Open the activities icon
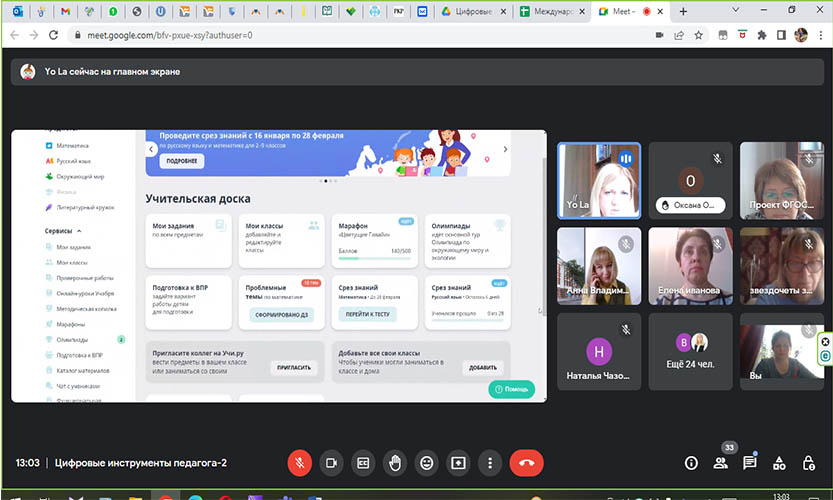The width and height of the screenshot is (833, 500). point(779,463)
